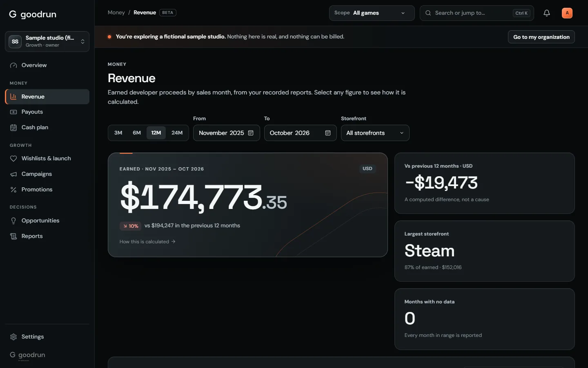Image resolution: width=588 pixels, height=368 pixels.
Task: Select the 12M range
Action: click(156, 133)
